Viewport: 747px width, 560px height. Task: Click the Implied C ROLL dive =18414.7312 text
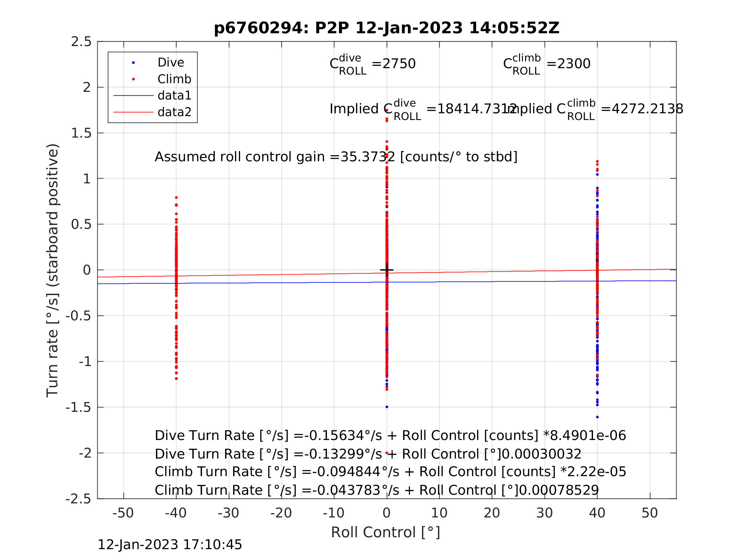tap(423, 109)
